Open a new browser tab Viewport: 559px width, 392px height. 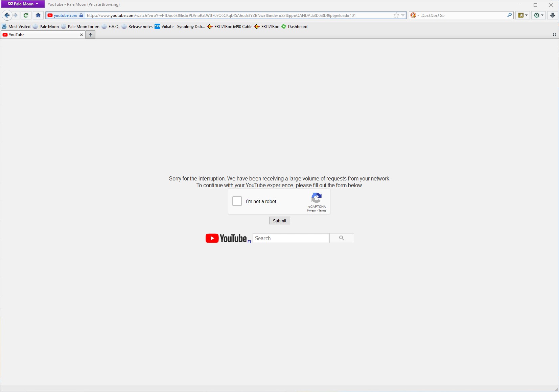pos(90,34)
